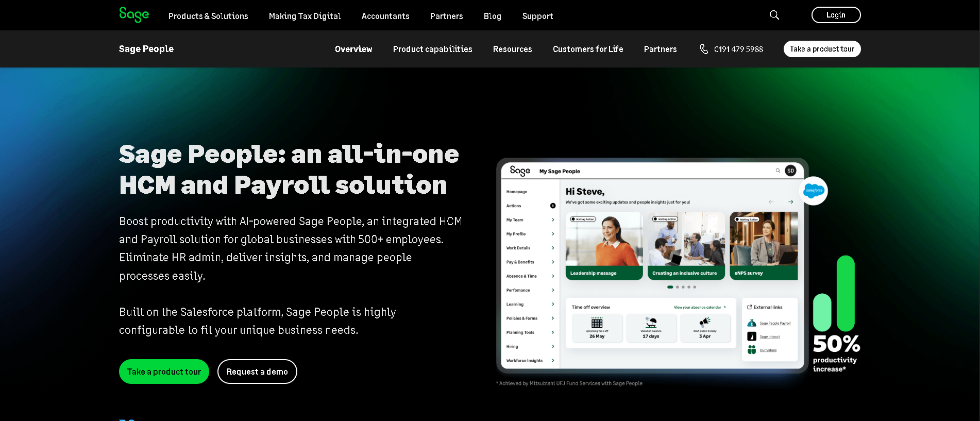Expand My Team in dashboard sidebar
980x421 pixels.
click(553, 220)
